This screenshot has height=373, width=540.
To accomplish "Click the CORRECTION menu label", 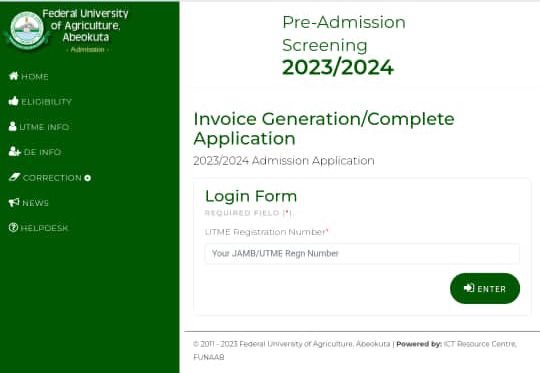I will (52, 178).
